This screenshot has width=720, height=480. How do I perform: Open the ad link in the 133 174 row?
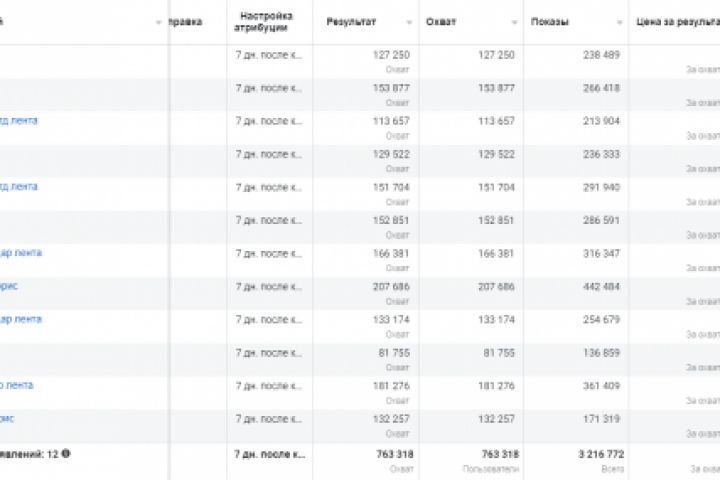[x=21, y=319]
